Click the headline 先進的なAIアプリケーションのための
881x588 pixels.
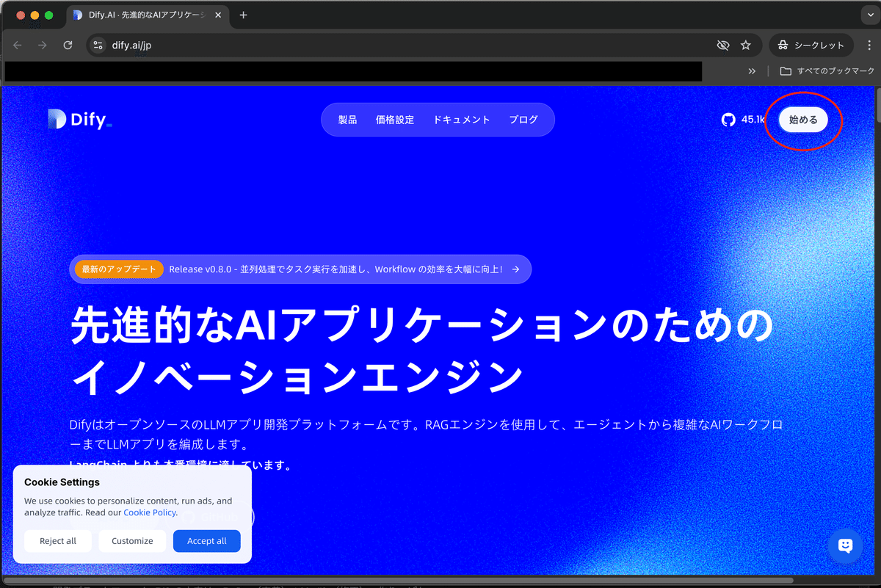click(x=422, y=324)
